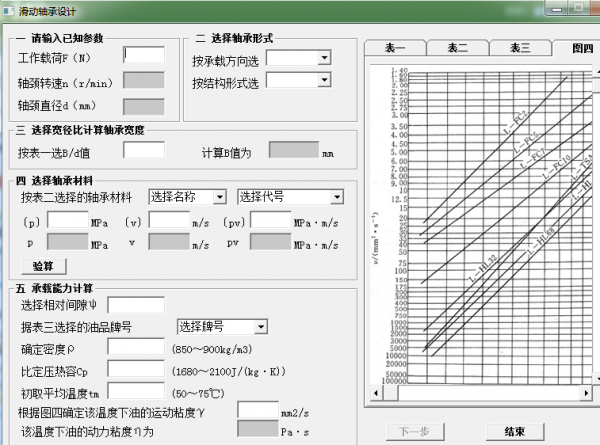
Task: Click the chart's vertical scrollbar up arrow
Action: (x=597, y=71)
